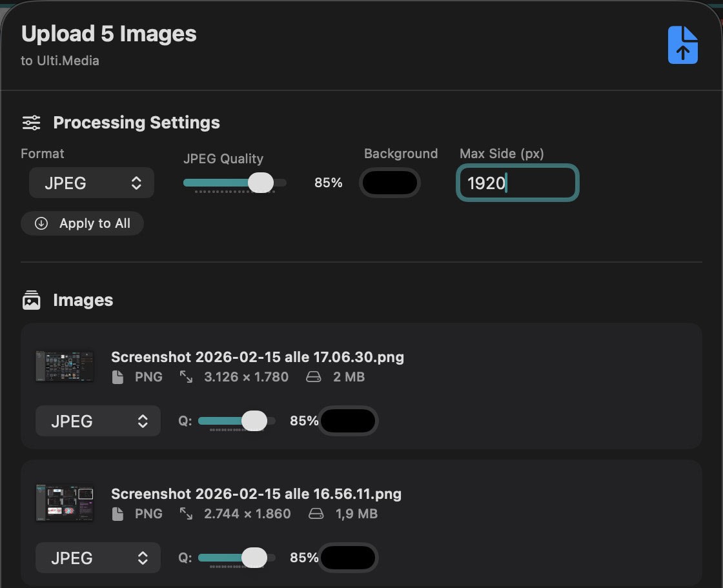Screen dimensions: 723x588
Task: Click the dimensions arrow icon next to 3.126 × 1.780
Action: pyautogui.click(x=185, y=377)
